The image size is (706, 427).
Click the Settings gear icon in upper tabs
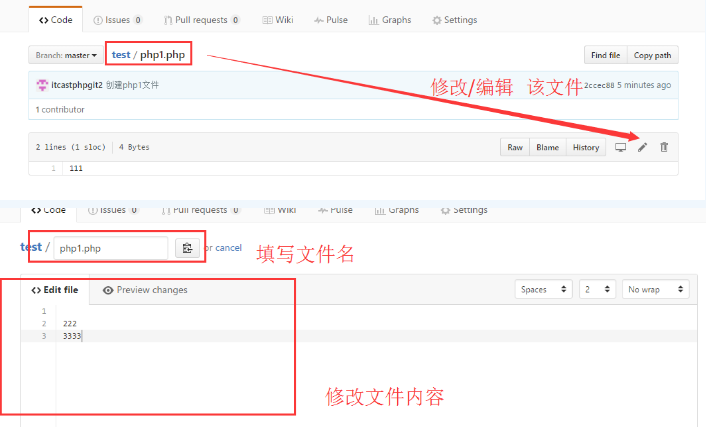(x=437, y=20)
